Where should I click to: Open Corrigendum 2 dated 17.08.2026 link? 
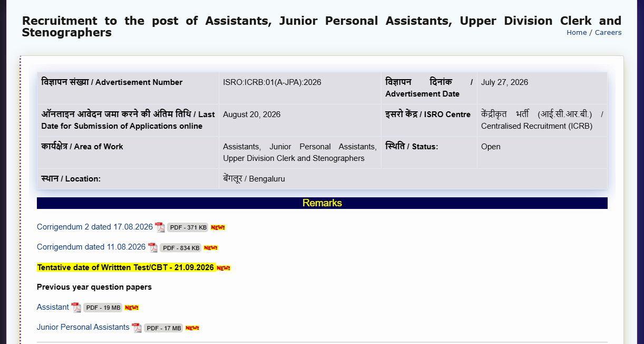click(x=95, y=227)
